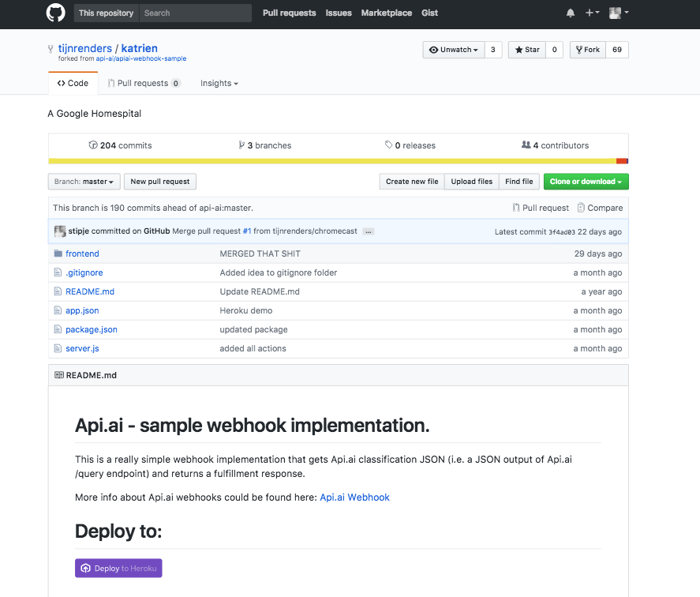Switch to Pull requests repository tab
Image resolution: width=700 pixels, height=597 pixels.
pos(144,83)
